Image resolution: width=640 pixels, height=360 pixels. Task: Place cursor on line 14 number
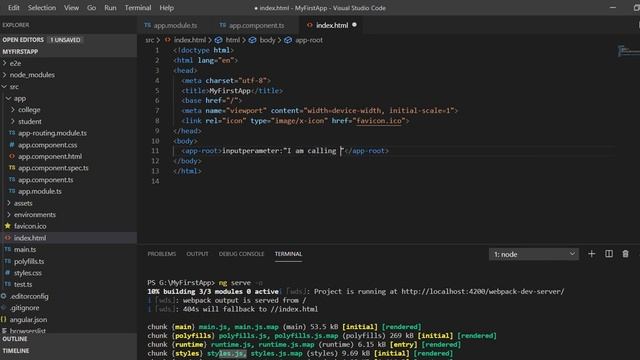coord(155,181)
